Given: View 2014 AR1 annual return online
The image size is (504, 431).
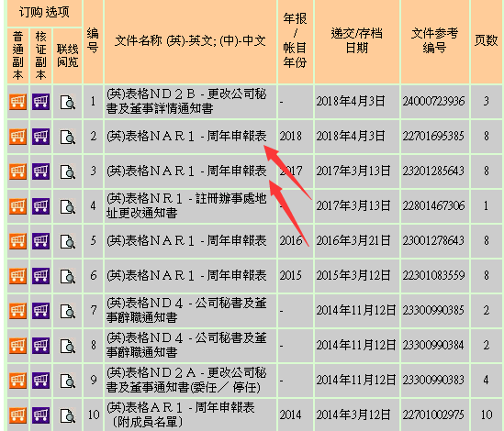Looking at the screenshot, I should point(68,415).
